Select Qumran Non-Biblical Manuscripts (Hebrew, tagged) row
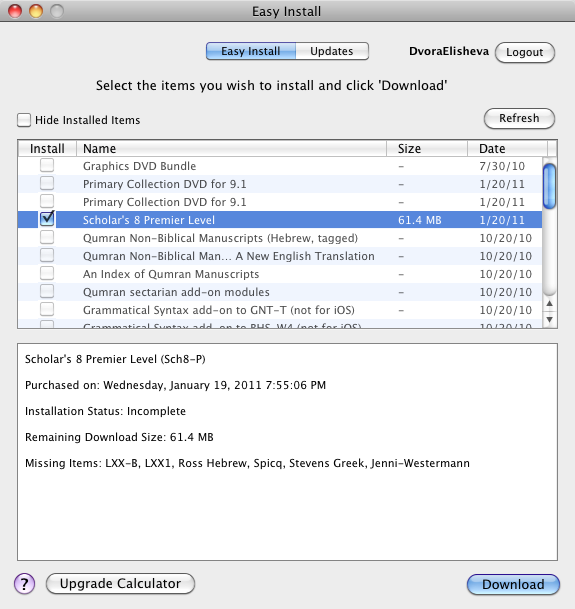575x609 pixels. 280,238
